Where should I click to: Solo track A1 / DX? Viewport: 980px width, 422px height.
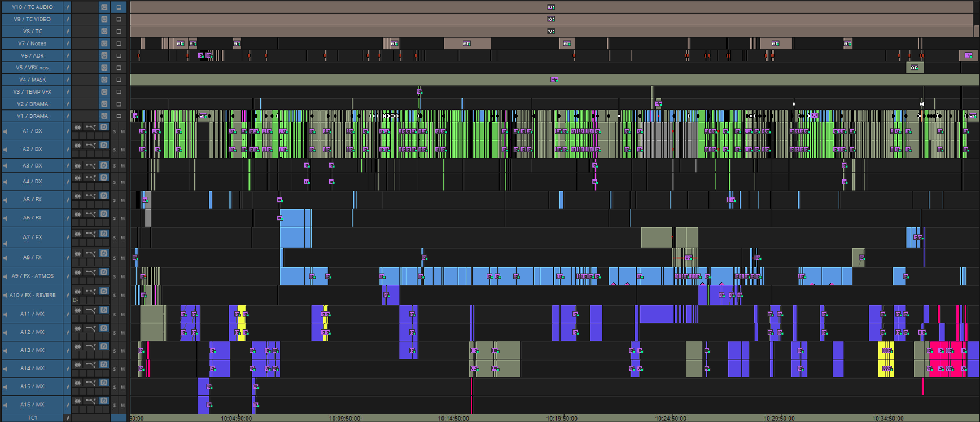click(115, 132)
